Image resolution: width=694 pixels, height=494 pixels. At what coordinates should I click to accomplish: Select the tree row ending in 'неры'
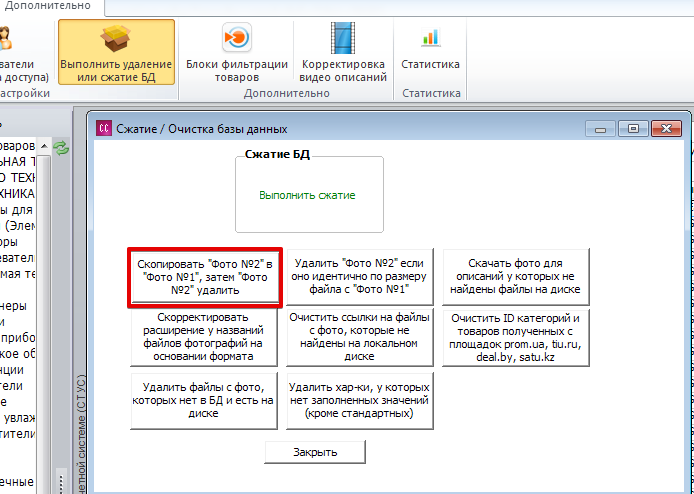(x=13, y=305)
